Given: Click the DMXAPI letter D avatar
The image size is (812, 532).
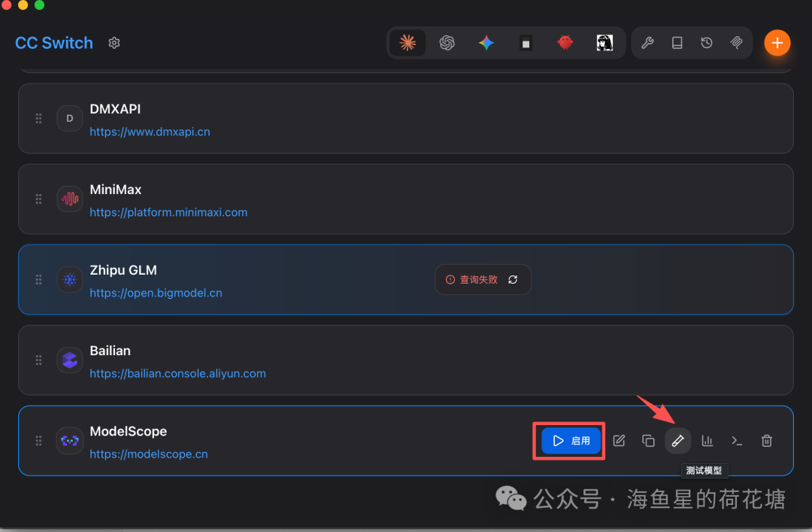Looking at the screenshot, I should tap(69, 119).
